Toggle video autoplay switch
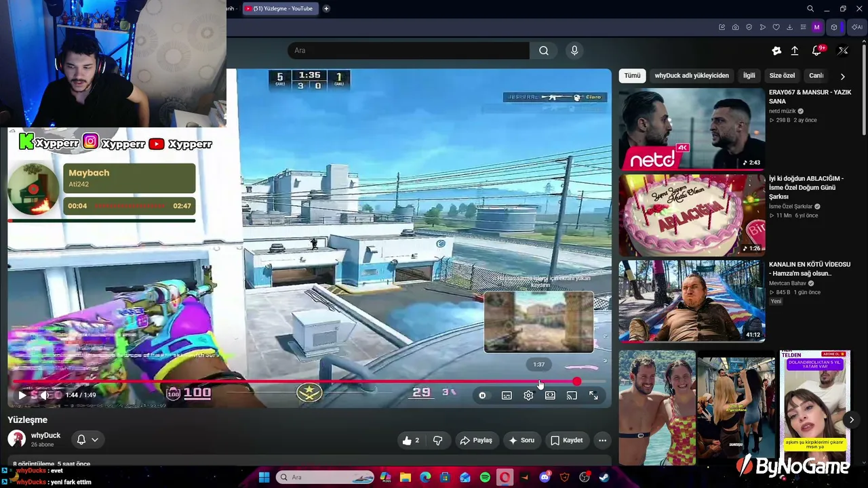The height and width of the screenshot is (488, 868). coord(482,396)
